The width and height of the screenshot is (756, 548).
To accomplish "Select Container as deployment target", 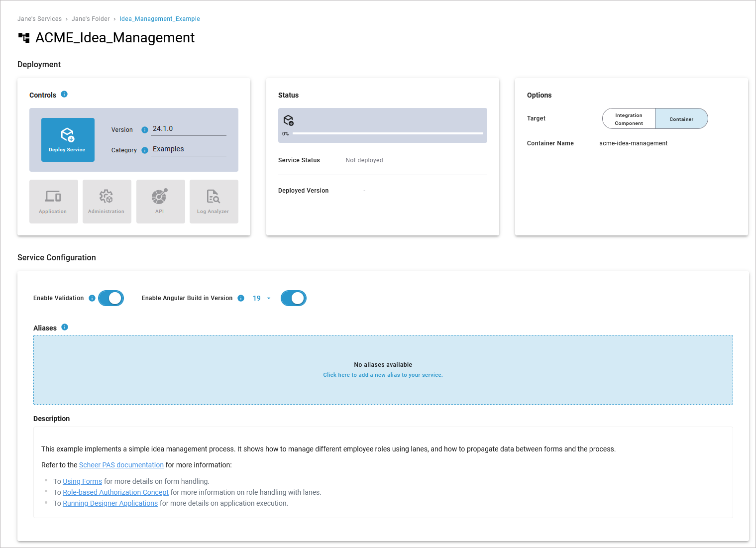I will tap(681, 119).
